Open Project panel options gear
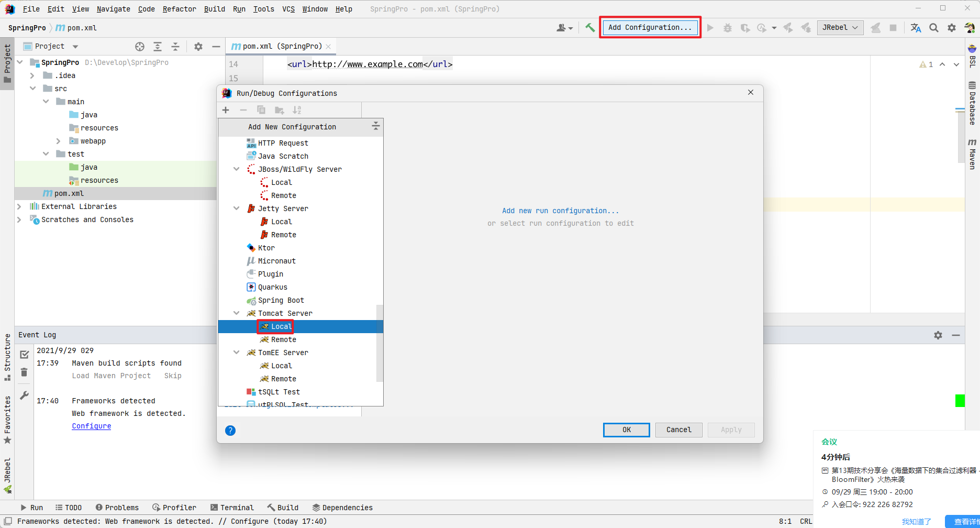Image resolution: width=980 pixels, height=528 pixels. 198,47
